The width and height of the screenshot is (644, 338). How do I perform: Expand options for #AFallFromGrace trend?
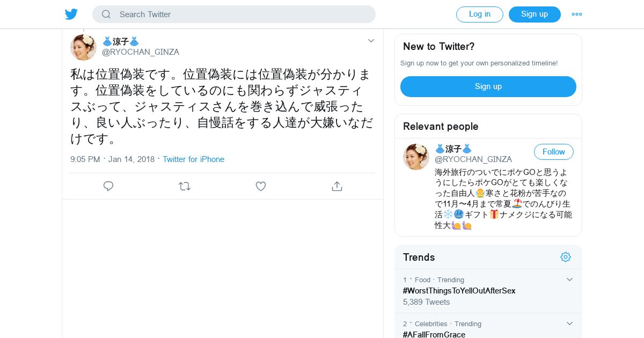tap(570, 324)
